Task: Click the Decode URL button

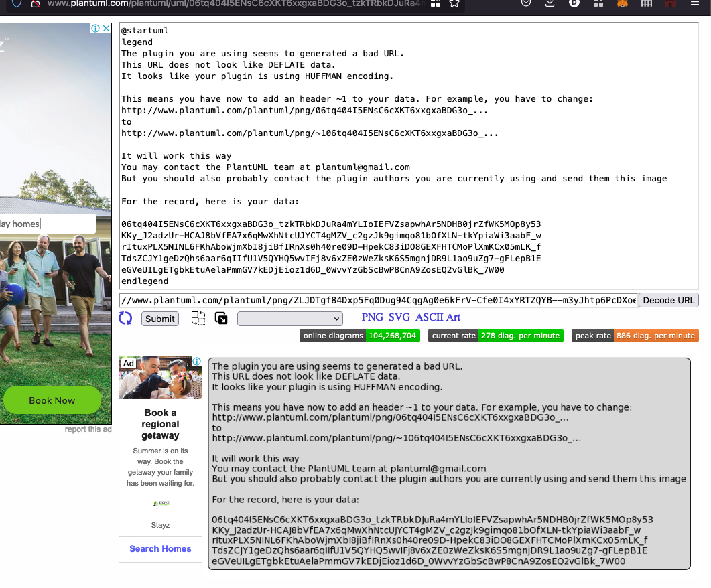Action: pos(668,300)
